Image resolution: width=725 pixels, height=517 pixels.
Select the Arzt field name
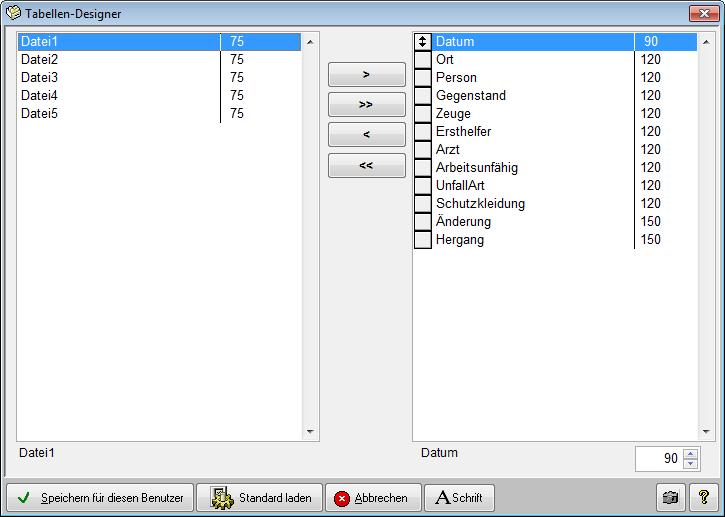(448, 150)
